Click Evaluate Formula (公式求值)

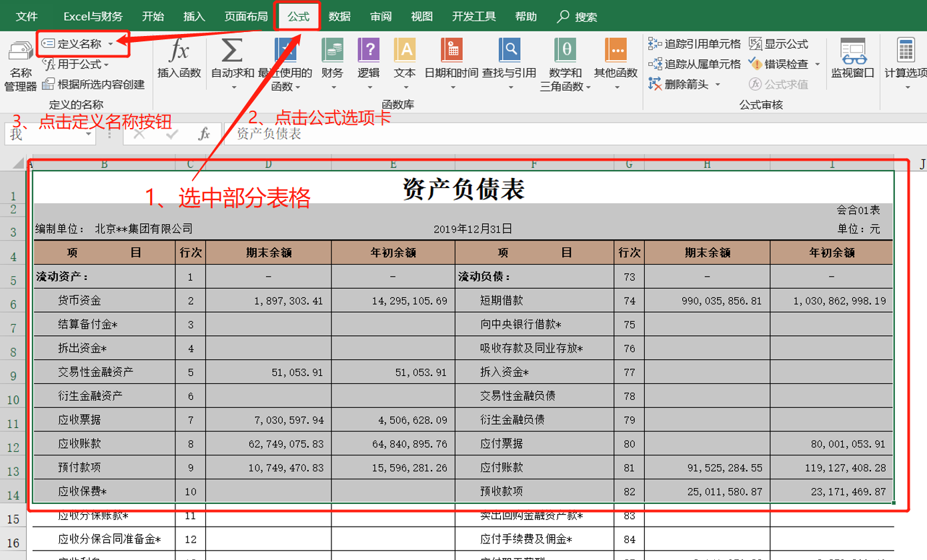779,84
